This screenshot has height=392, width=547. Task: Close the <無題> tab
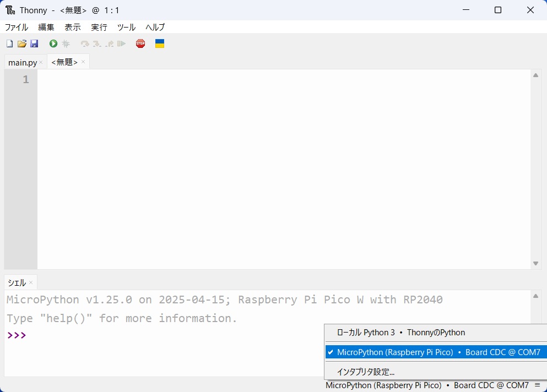point(83,62)
